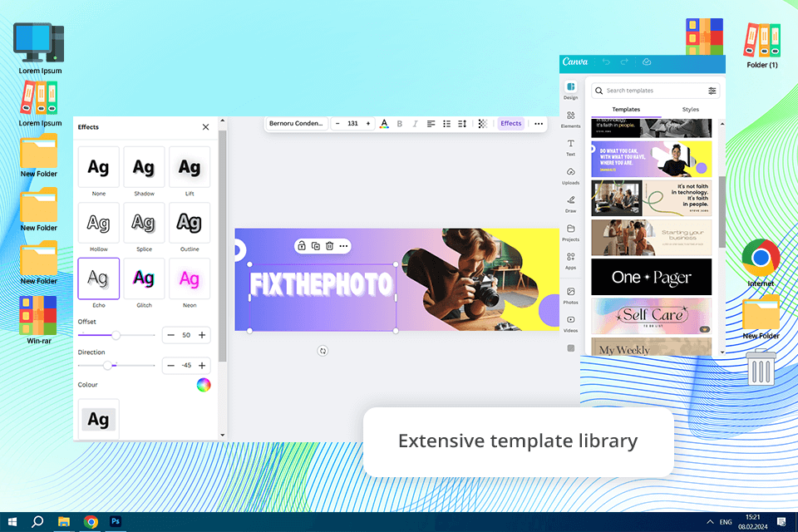Click the Direction slider handle
Screen dimensions: 798x532
coord(107,366)
